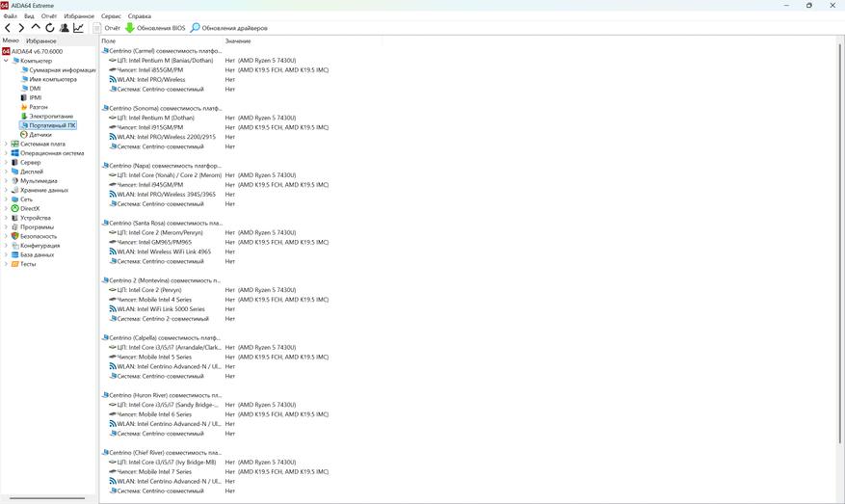Expand the Сервер node

tap(6, 162)
